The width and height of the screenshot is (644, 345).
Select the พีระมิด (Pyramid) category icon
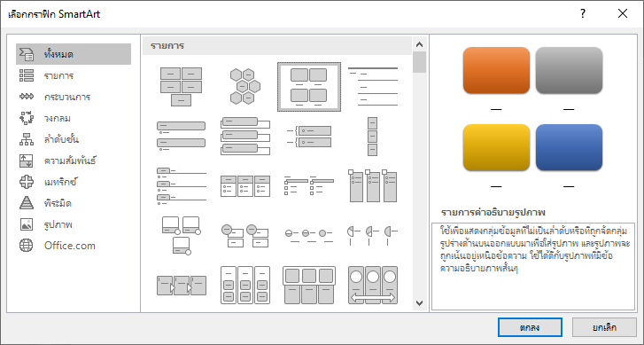click(x=27, y=203)
